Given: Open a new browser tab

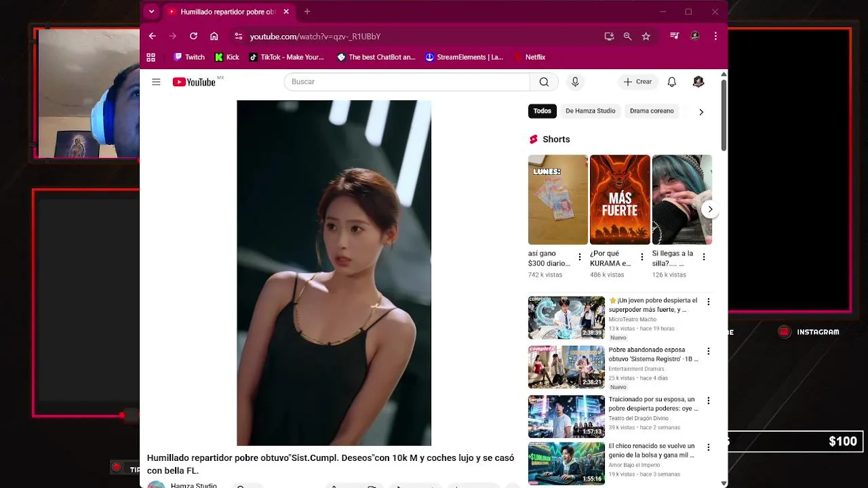Looking at the screenshot, I should pos(307,12).
